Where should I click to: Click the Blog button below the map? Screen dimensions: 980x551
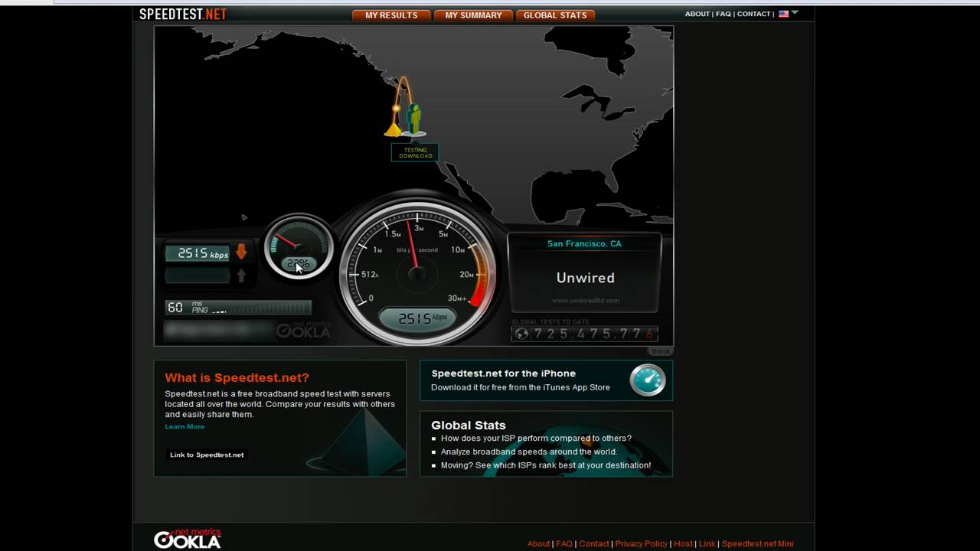(x=660, y=350)
